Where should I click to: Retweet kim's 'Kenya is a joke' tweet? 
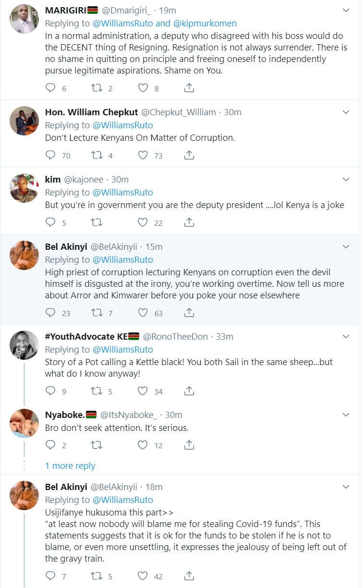(x=97, y=222)
